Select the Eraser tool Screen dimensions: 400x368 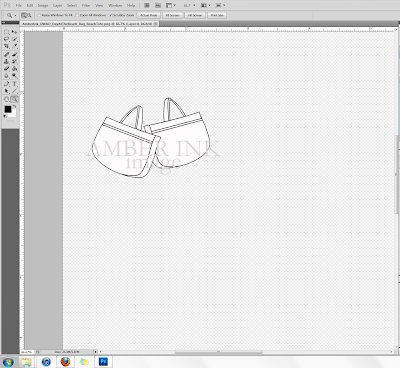(x=6, y=69)
